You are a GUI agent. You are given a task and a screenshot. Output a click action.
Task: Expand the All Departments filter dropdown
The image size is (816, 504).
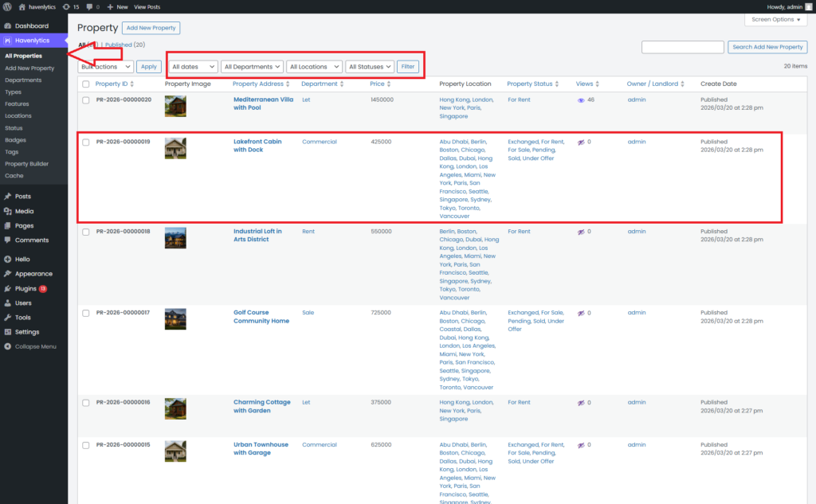[x=252, y=67]
